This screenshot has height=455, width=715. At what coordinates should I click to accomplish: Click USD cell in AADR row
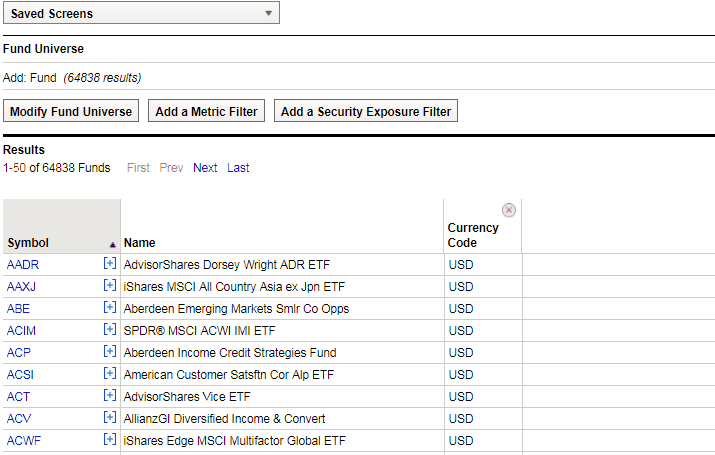tap(461, 264)
